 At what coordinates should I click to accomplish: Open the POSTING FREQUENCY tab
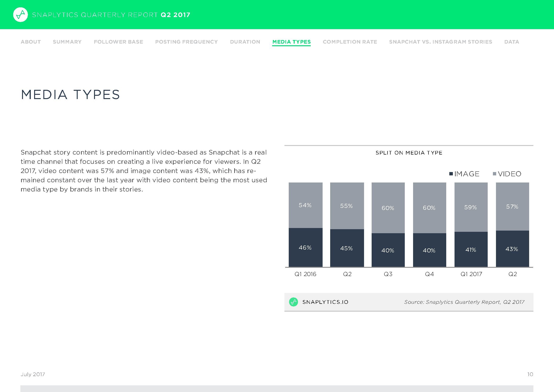(x=186, y=42)
